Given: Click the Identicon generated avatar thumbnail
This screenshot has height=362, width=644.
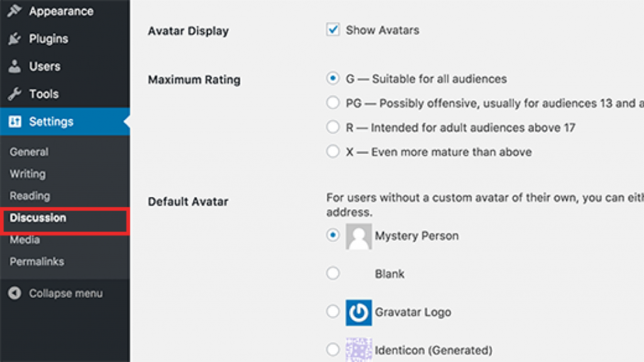Looking at the screenshot, I should [x=358, y=349].
